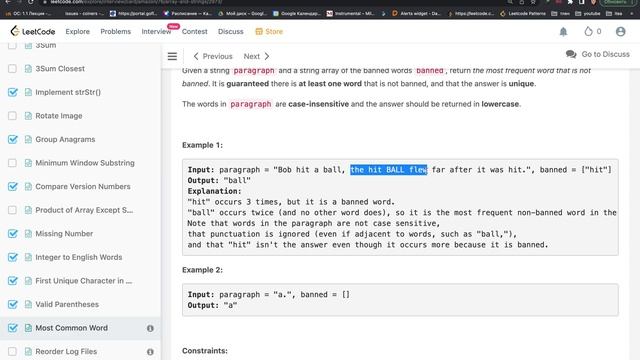Click the 'Example 2:' heading
Screen dimensions: 640x360
click(202, 270)
